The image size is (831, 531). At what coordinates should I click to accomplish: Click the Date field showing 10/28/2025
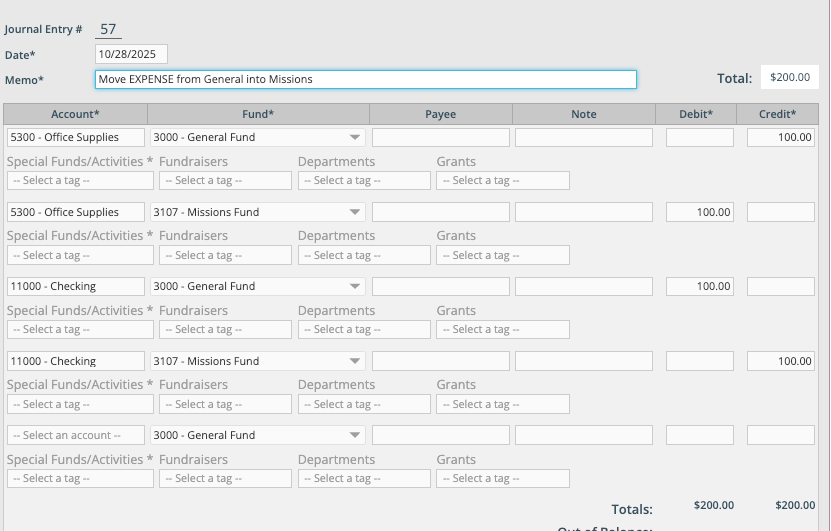click(x=131, y=54)
